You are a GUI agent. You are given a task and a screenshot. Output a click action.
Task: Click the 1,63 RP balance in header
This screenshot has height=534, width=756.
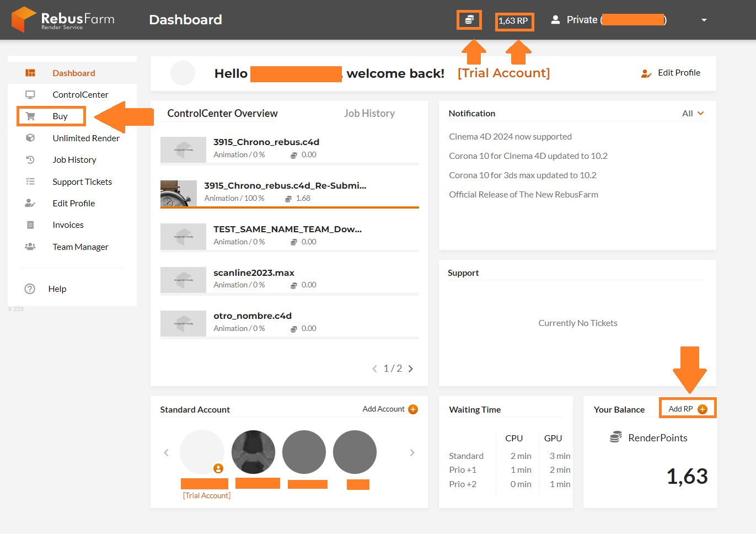[x=513, y=21]
